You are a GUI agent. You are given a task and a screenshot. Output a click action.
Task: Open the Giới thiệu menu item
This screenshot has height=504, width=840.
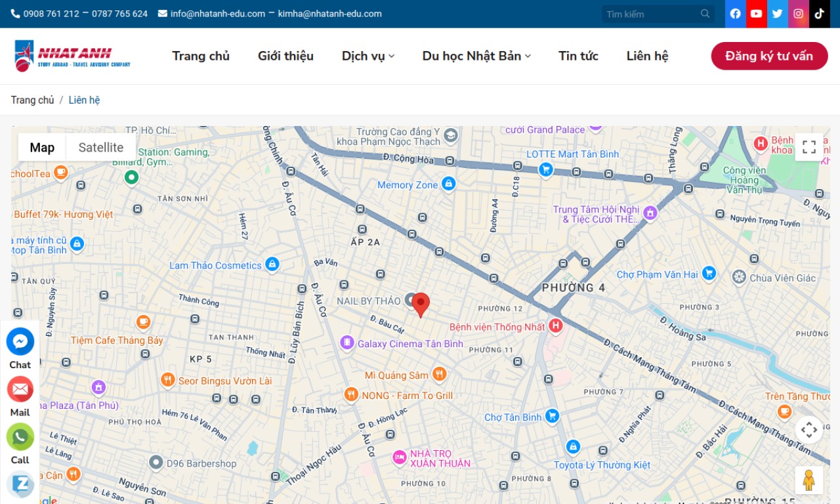tap(285, 56)
